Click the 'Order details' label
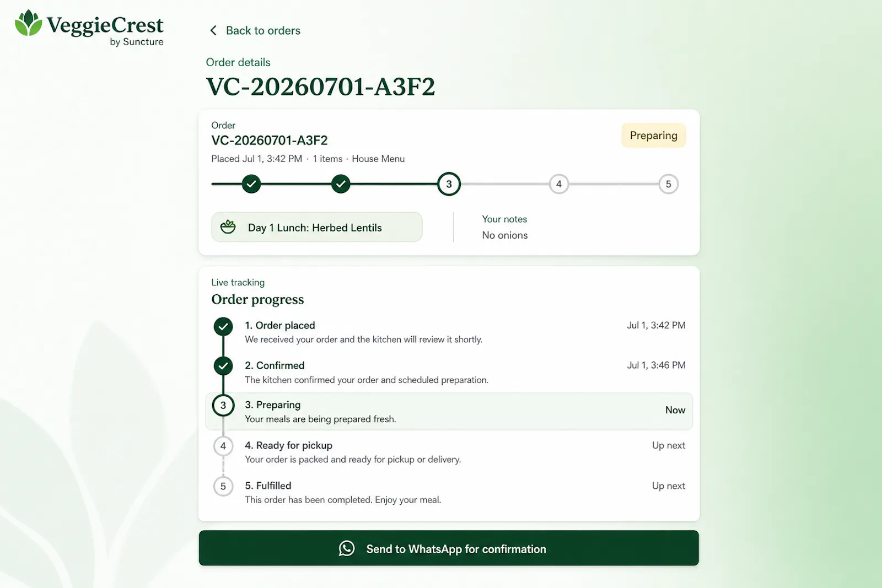882x588 pixels. pyautogui.click(x=238, y=62)
